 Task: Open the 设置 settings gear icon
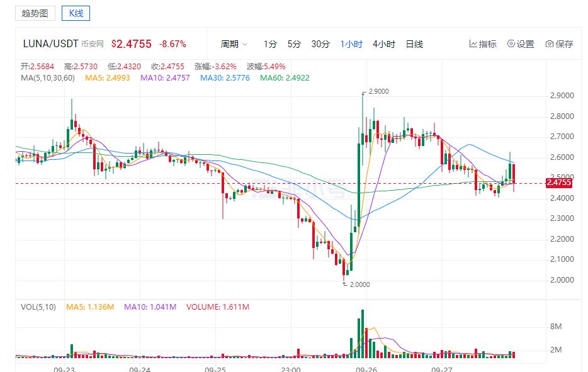(511, 43)
